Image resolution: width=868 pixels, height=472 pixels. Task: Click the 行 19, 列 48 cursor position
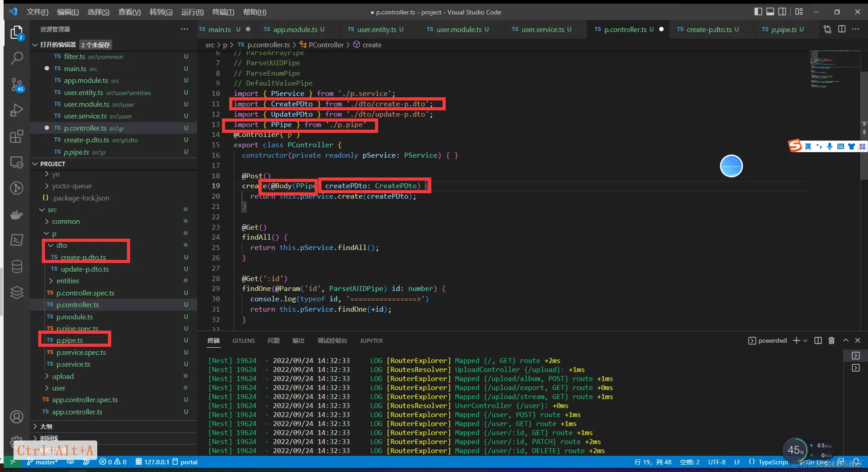[652, 462]
